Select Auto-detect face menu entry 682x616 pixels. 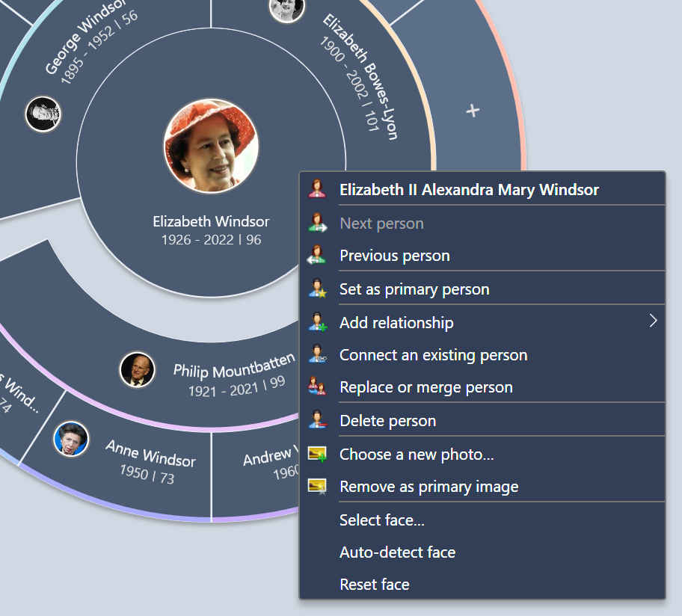pos(397,552)
